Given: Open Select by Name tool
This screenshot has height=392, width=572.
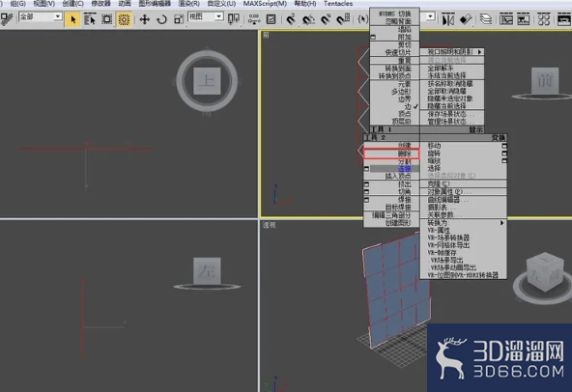Looking at the screenshot, I should [x=89, y=19].
